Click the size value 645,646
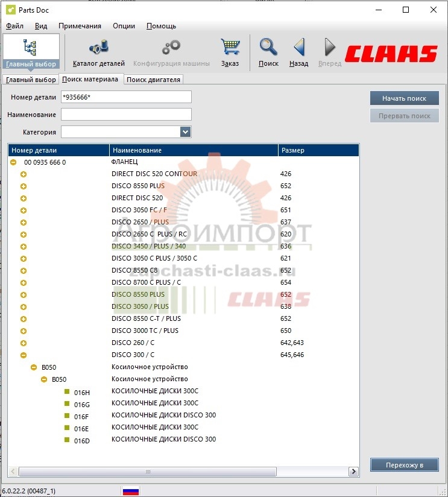 [x=292, y=355]
